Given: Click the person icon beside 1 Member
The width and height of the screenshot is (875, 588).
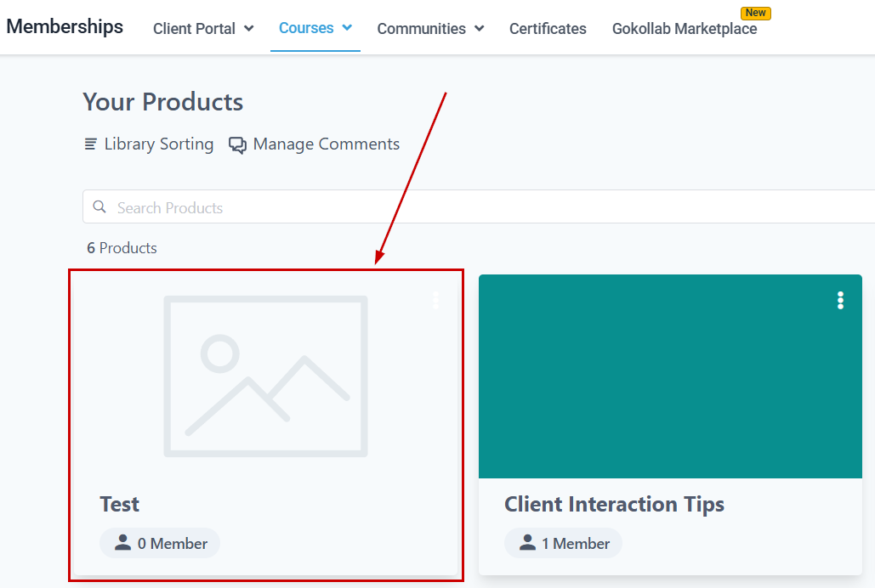Looking at the screenshot, I should pyautogui.click(x=528, y=543).
